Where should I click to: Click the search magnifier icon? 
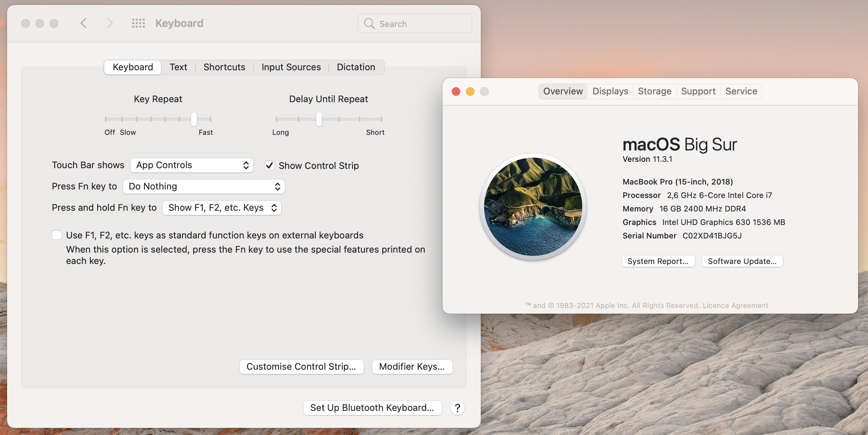coord(369,24)
